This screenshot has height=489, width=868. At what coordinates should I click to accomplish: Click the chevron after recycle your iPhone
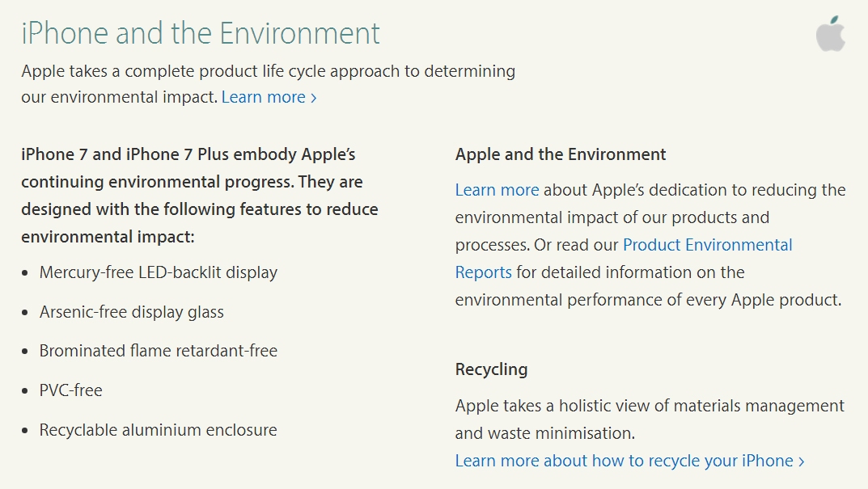[801, 462]
